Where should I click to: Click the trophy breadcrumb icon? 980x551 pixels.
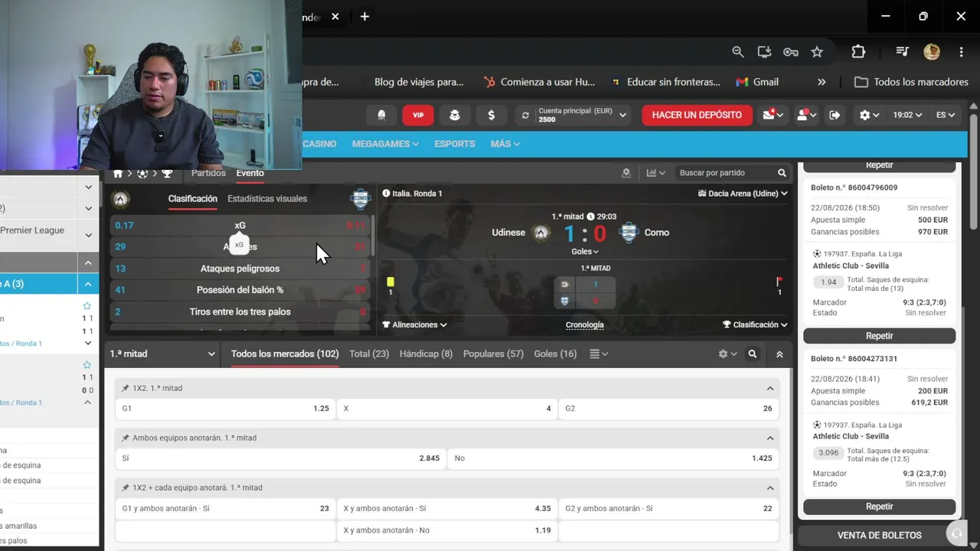167,174
